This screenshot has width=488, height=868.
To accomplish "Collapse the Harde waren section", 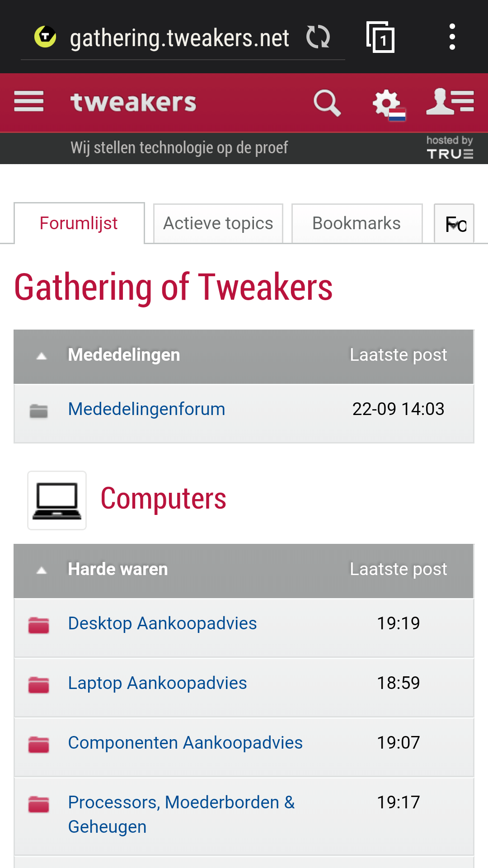I will [42, 570].
